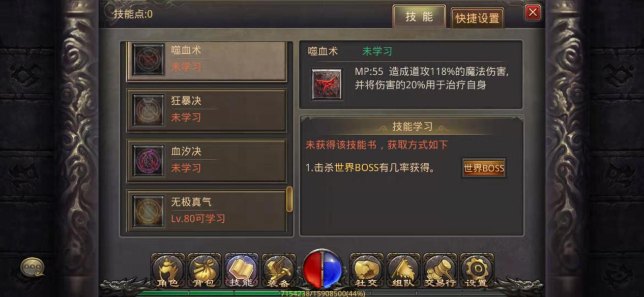This screenshot has height=297, width=644.
Task: Open the 交易行 auction gavel icon
Action: click(440, 271)
